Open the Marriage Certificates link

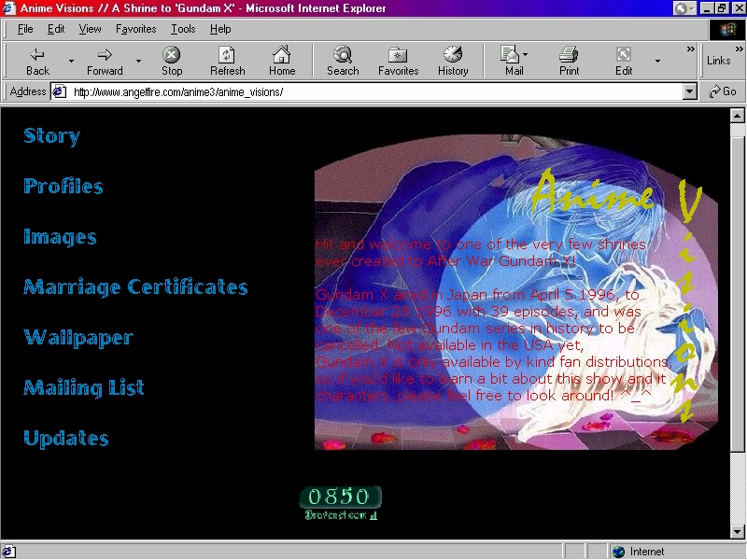coord(135,287)
